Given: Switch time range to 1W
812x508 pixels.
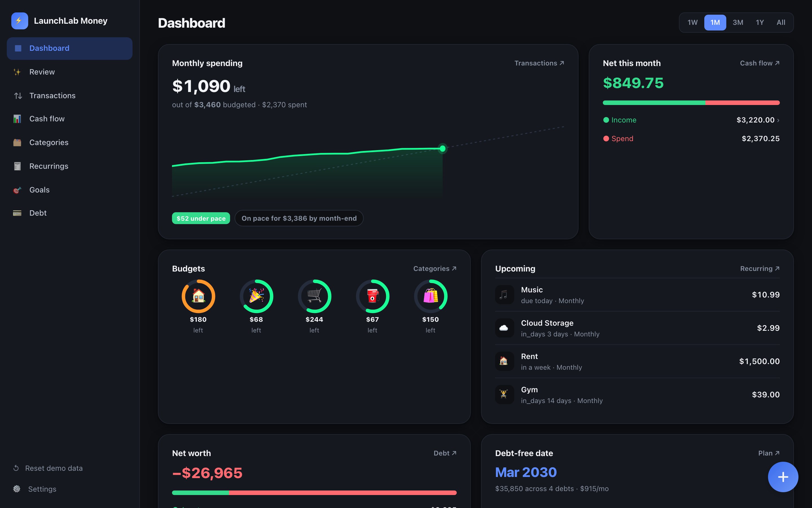Looking at the screenshot, I should tap(692, 23).
